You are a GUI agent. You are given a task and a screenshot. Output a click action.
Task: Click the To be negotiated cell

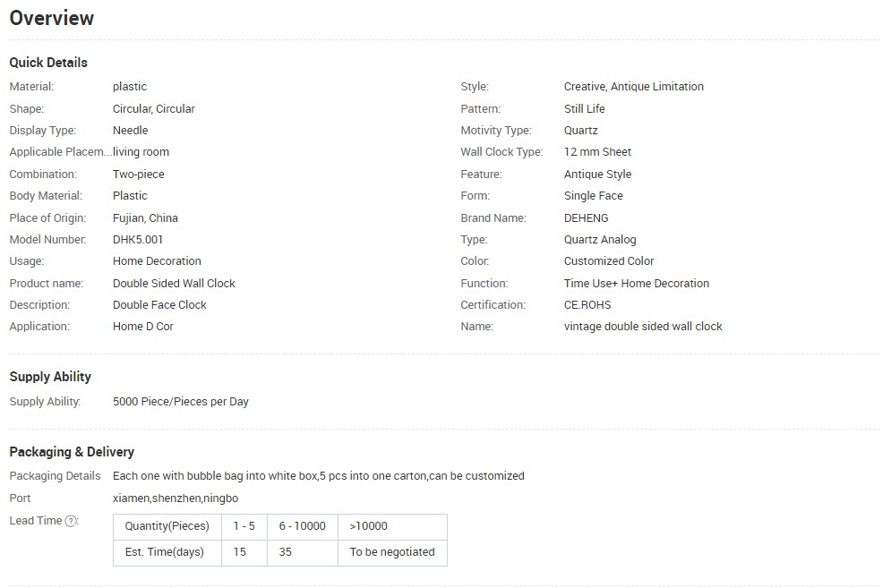click(x=392, y=552)
